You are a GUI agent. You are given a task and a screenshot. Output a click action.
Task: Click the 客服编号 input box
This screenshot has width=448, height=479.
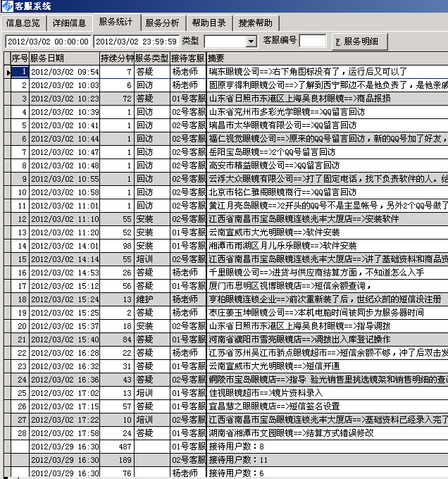pyautogui.click(x=312, y=42)
